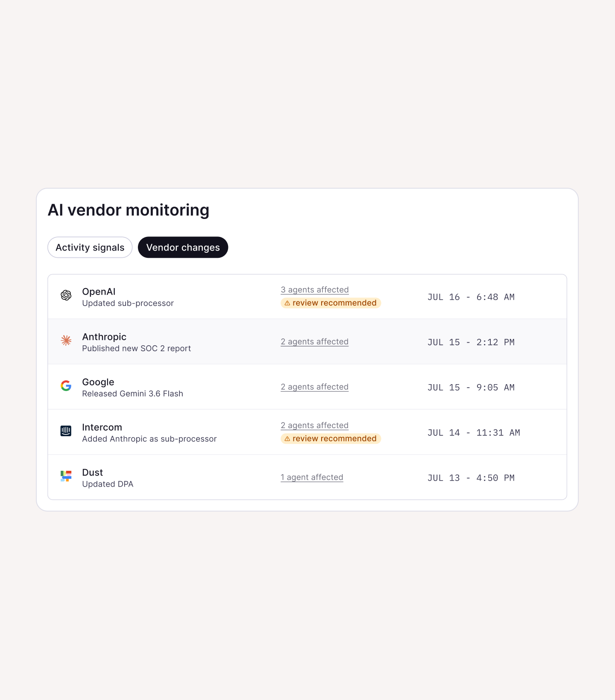Open the 2 agents affected link for Intercom
The image size is (615, 700).
pos(315,426)
